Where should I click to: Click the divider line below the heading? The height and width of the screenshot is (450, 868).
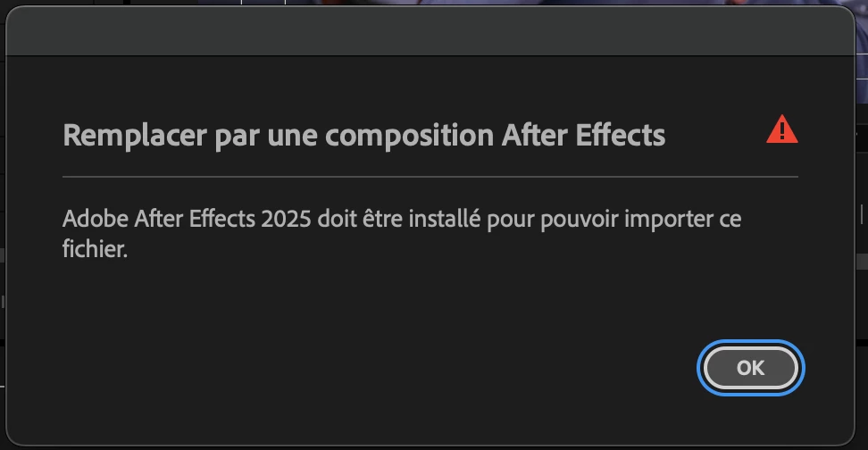click(430, 177)
